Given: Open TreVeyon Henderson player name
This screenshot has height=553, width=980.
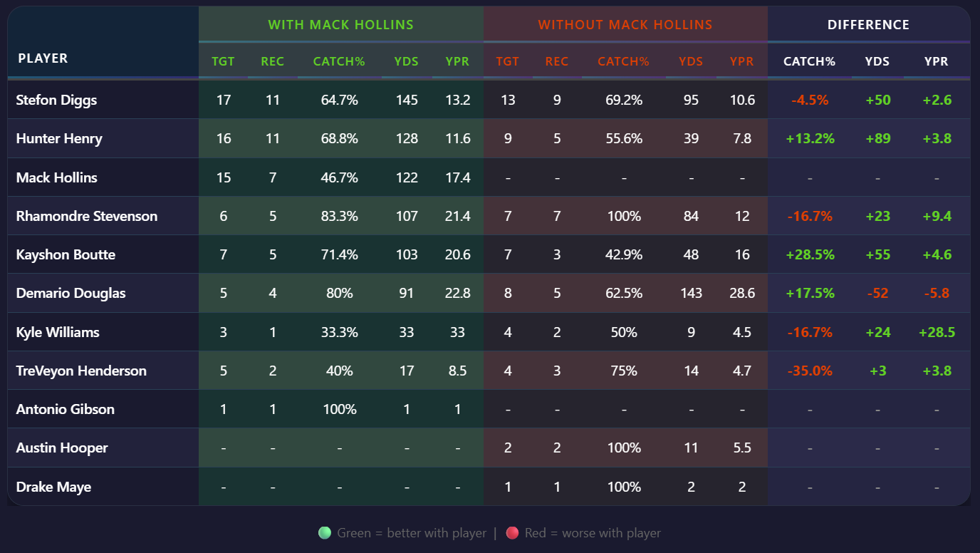Looking at the screenshot, I should coord(81,371).
